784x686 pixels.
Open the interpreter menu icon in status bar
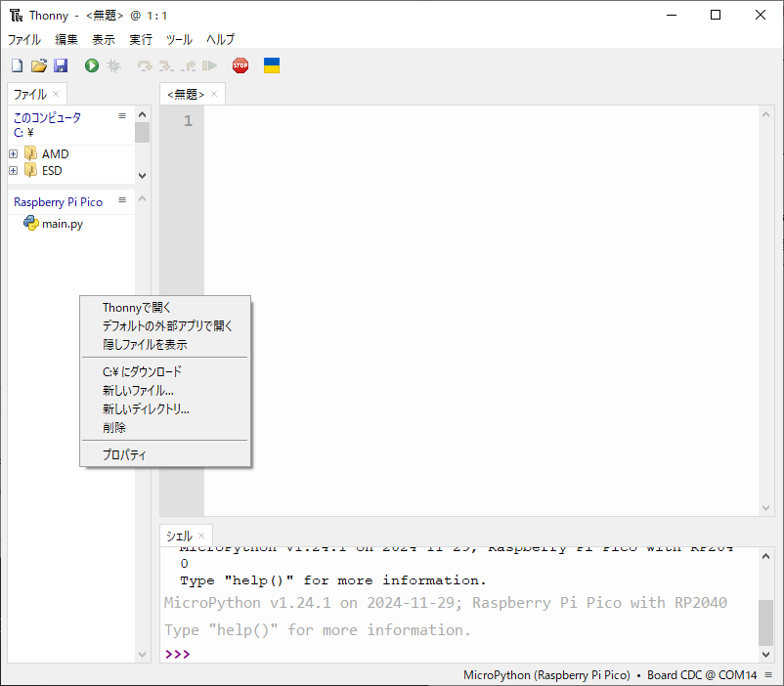point(768,675)
